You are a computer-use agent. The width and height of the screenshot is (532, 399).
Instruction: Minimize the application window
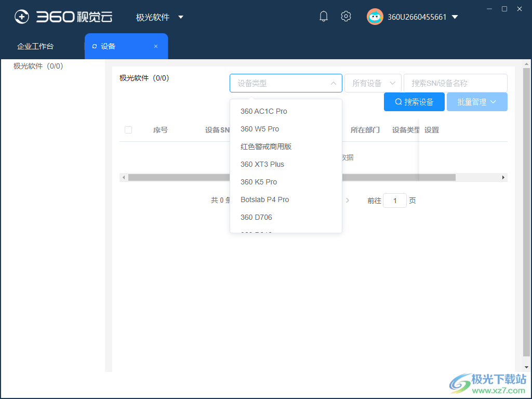tap(489, 9)
